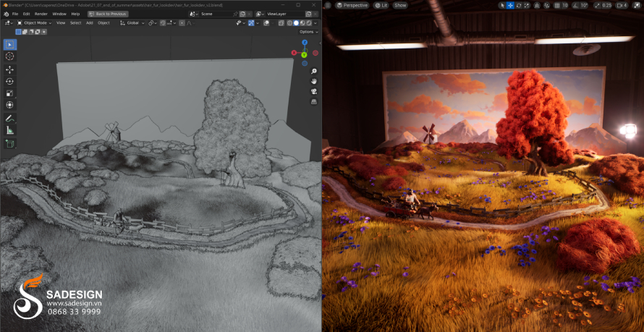
Task: Expand the viewport shading options arrow
Action: tap(315, 23)
